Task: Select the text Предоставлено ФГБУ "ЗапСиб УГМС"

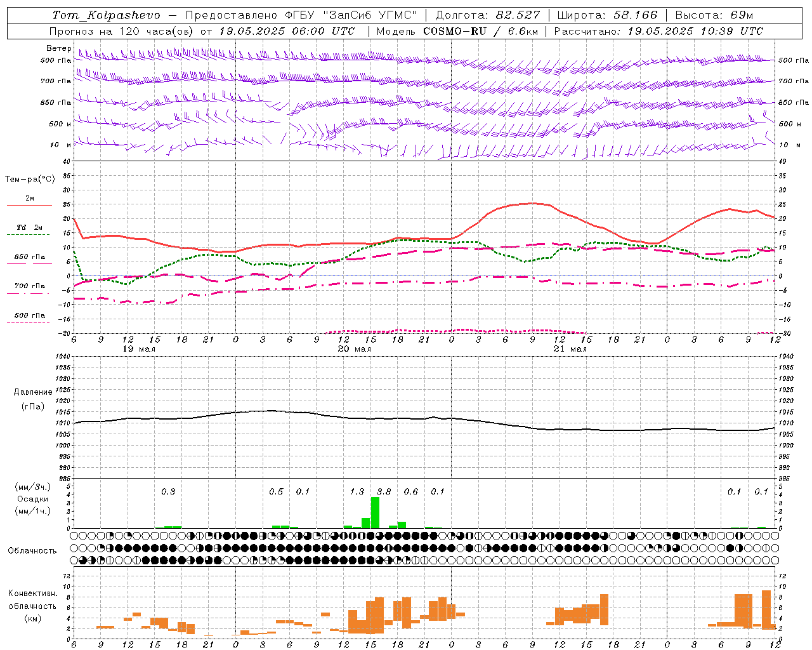Action: point(301,15)
